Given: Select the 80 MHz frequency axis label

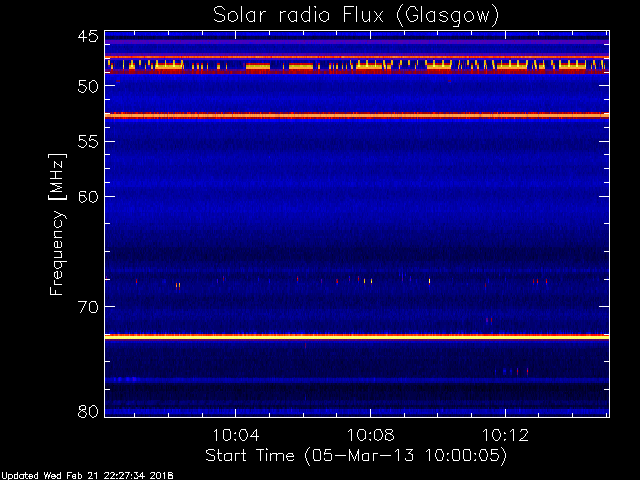Looking at the screenshot, I should tap(88, 411).
